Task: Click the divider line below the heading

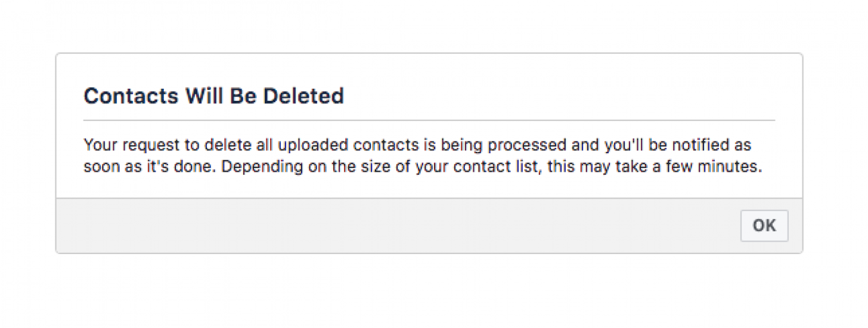Action: pos(429,120)
